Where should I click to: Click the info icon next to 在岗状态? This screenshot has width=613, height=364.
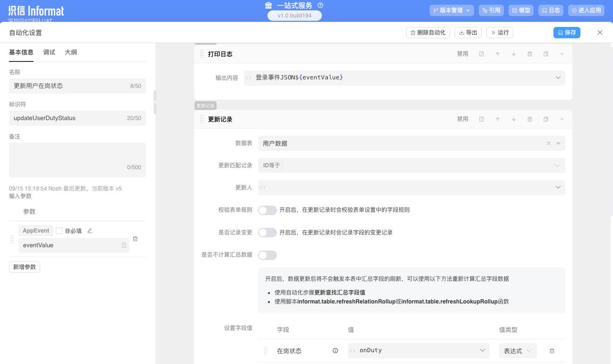click(335, 351)
